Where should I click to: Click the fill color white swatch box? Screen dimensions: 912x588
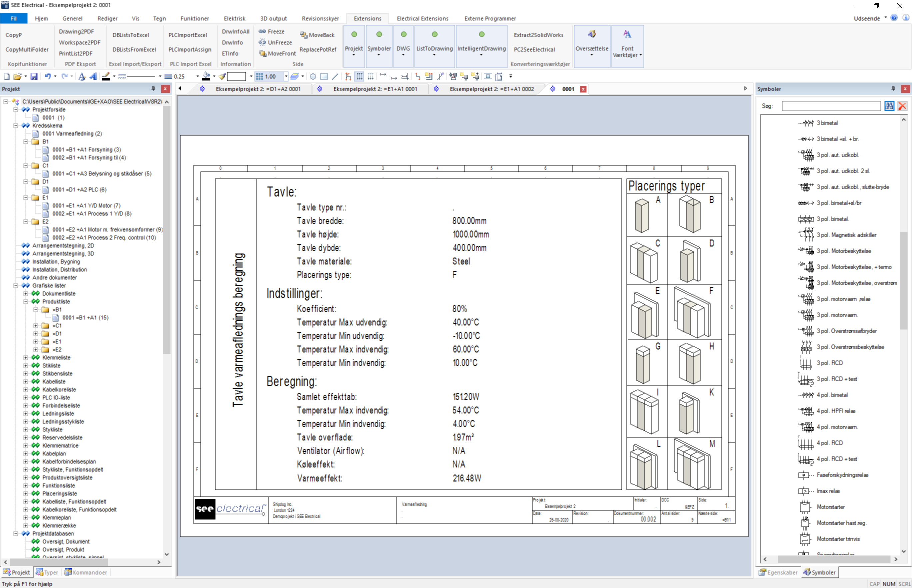coord(236,76)
